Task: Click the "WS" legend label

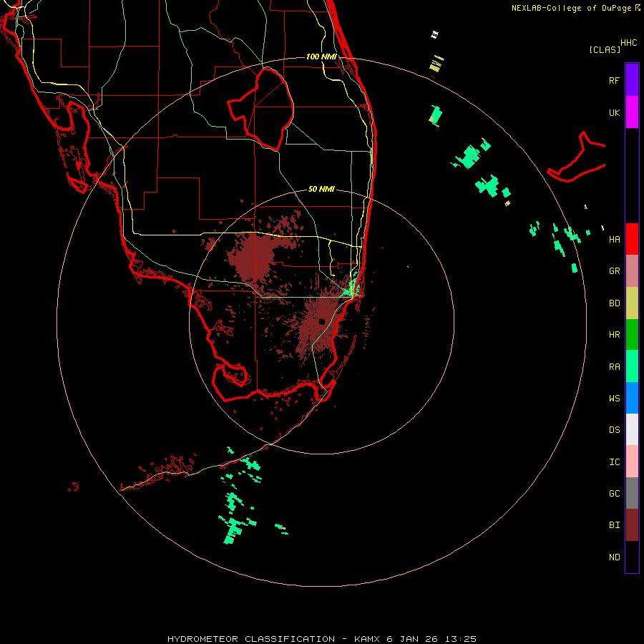Action: (x=614, y=399)
